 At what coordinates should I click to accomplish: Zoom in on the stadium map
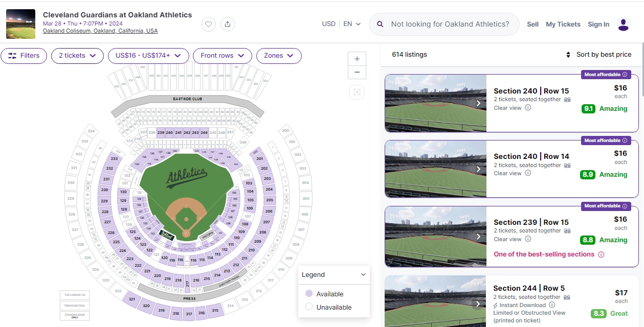point(357,59)
